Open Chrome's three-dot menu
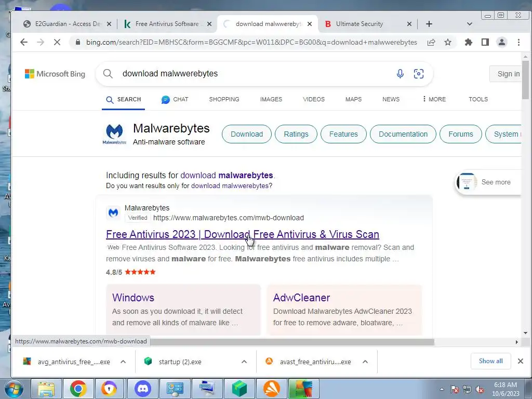The width and height of the screenshot is (532, 399). 518,43
